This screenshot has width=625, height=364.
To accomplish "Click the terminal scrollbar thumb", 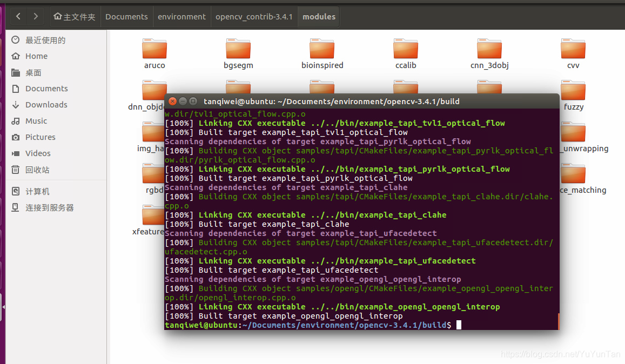I will pyautogui.click(x=559, y=321).
